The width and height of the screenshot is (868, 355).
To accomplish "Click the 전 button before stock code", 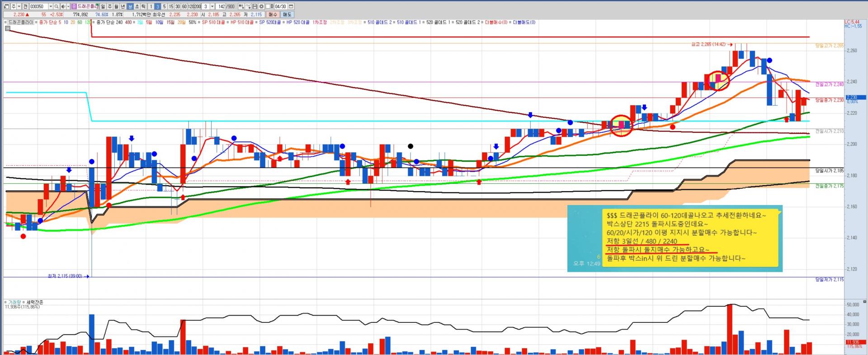I will tap(25, 7).
